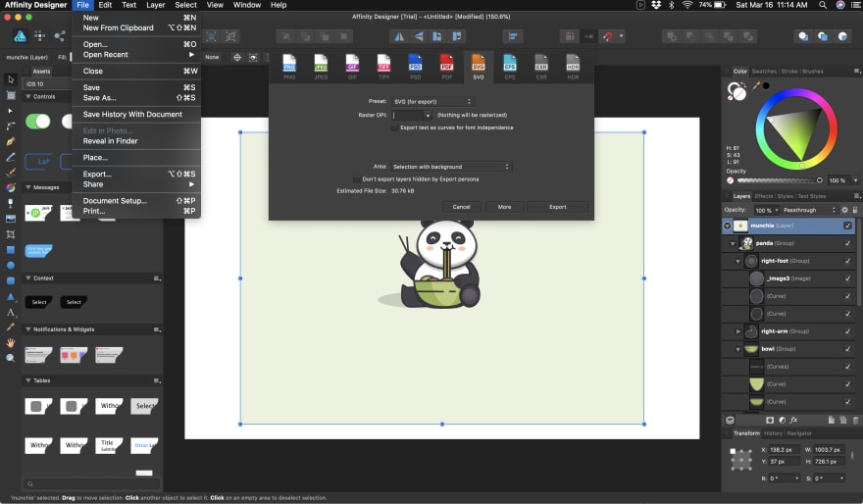Collapse the bowl group in Layers
The image size is (863, 504).
coord(738,349)
